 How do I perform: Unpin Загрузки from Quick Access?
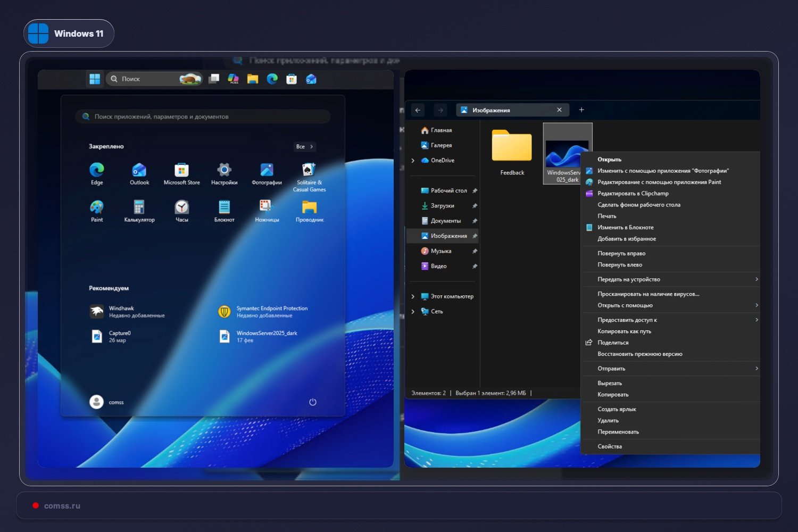coord(475,205)
